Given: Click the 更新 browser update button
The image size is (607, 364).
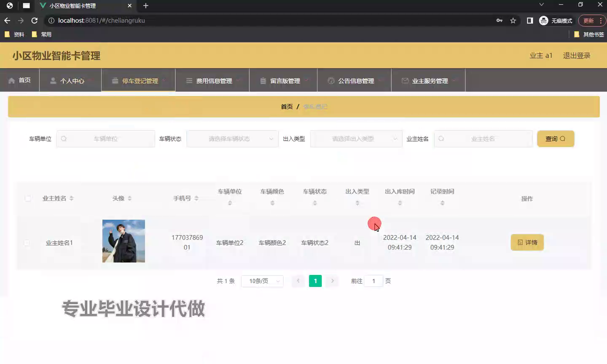Looking at the screenshot, I should point(588,20).
